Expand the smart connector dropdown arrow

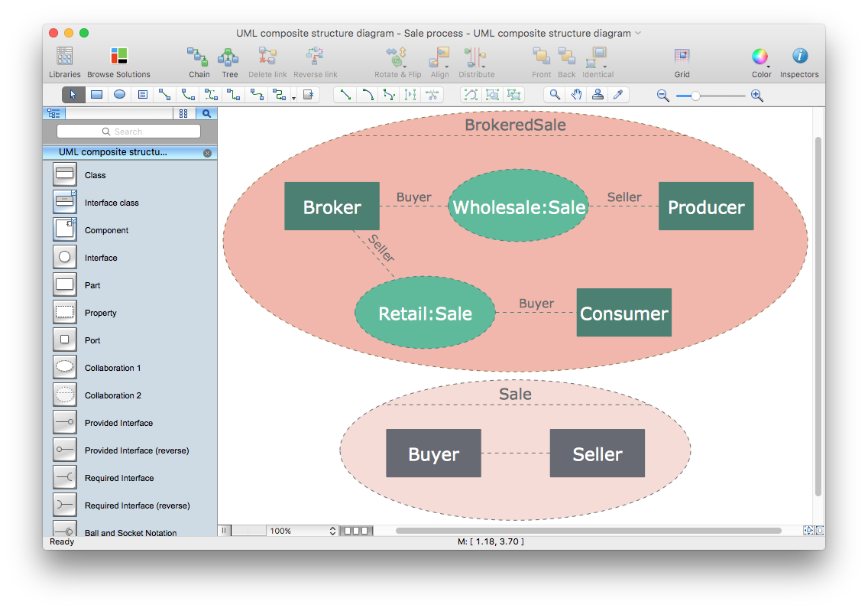(293, 97)
